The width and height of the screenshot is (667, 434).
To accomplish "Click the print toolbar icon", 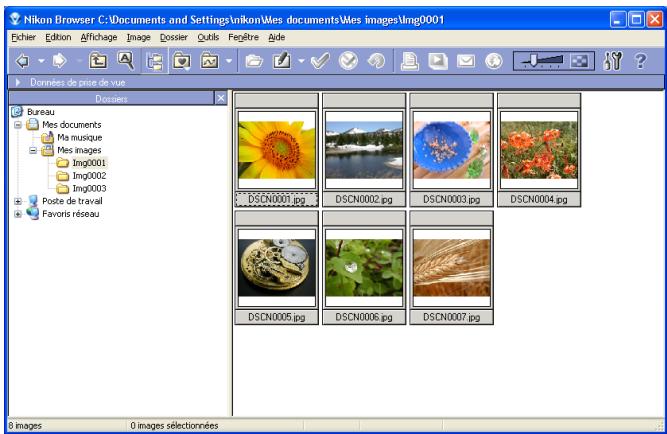I will pos(410,61).
